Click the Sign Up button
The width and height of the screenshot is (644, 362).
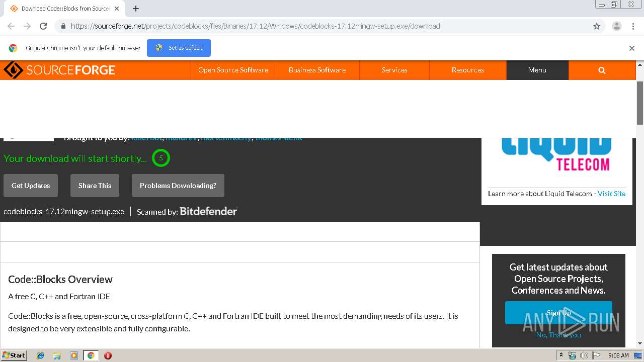[x=558, y=313]
